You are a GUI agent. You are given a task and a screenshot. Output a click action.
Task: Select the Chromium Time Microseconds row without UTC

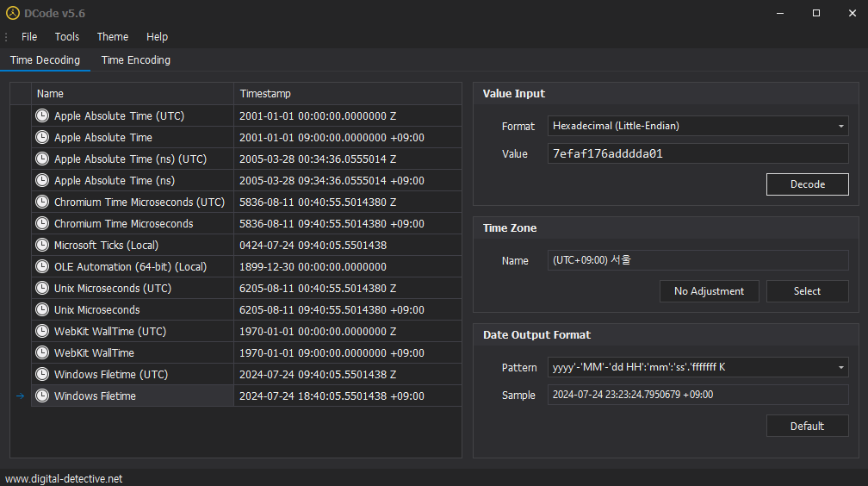click(x=123, y=223)
